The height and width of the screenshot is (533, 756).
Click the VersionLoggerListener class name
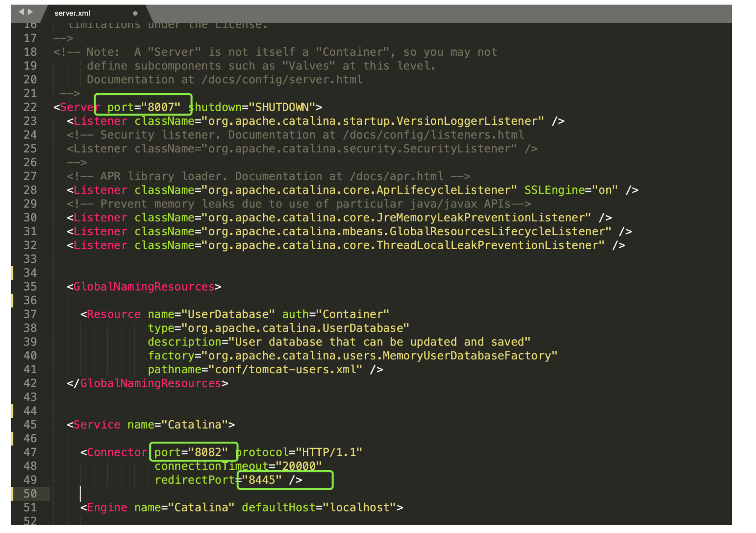(x=466, y=121)
